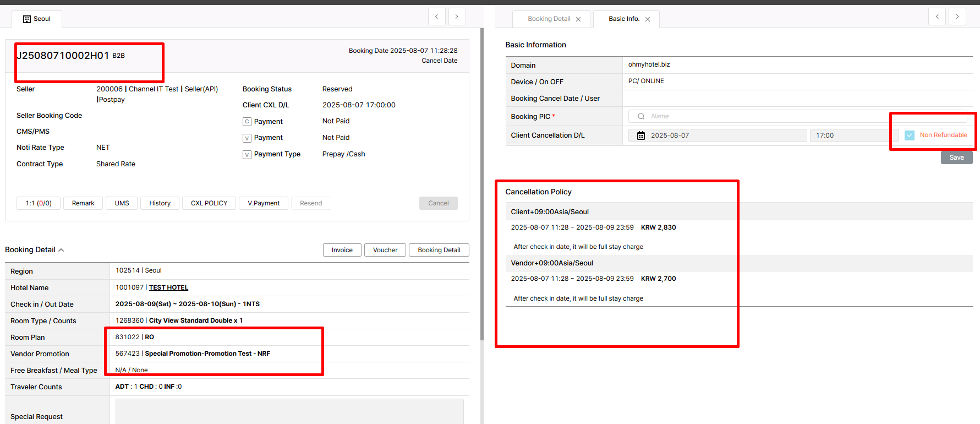Click the C marker beside Payment
980x424 pixels.
pos(247,122)
